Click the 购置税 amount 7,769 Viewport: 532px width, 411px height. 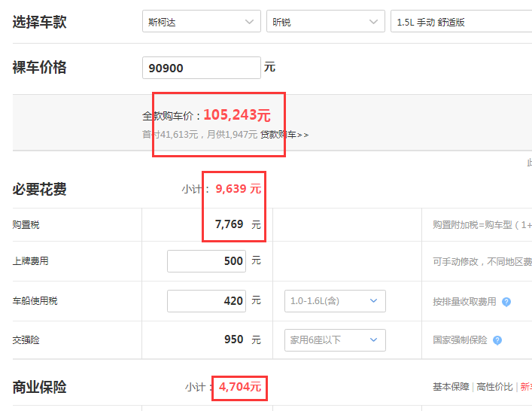229,224
